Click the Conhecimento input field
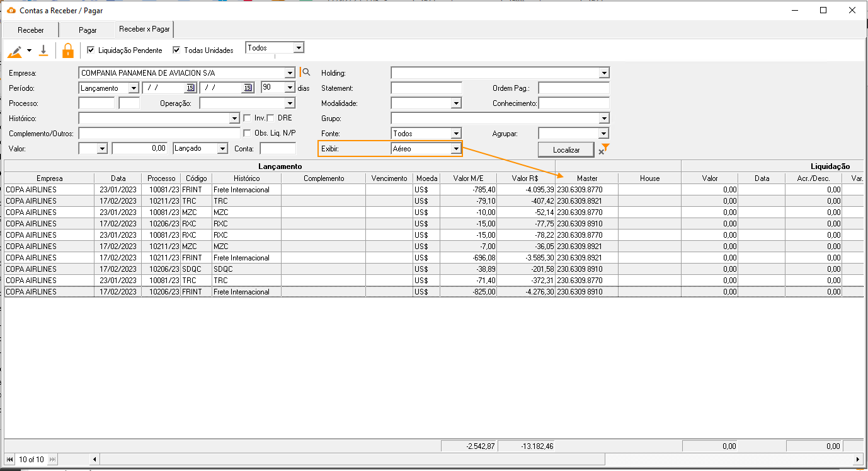 pyautogui.click(x=574, y=103)
